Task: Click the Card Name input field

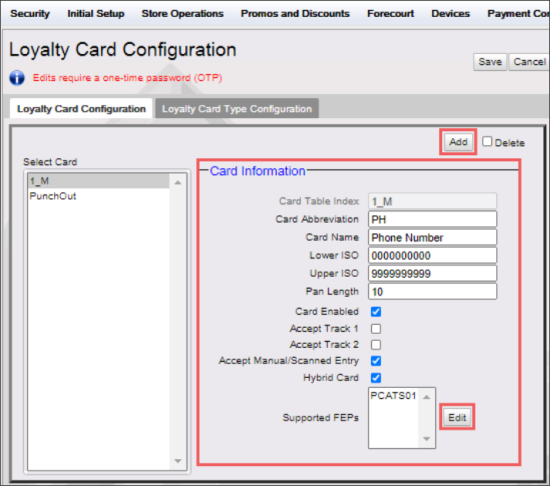Action: (432, 237)
